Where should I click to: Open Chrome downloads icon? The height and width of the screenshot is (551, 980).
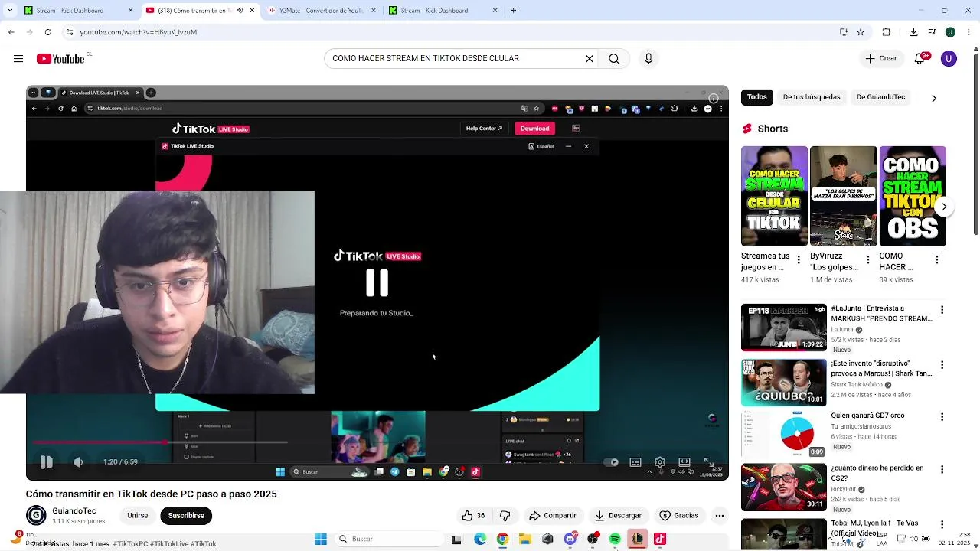click(x=913, y=32)
